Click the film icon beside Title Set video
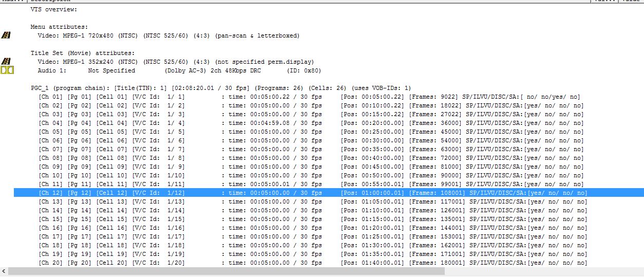The image size is (644, 277). click(x=7, y=62)
